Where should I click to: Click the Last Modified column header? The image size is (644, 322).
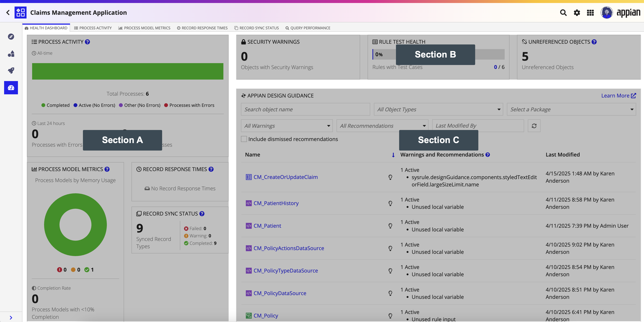(563, 155)
